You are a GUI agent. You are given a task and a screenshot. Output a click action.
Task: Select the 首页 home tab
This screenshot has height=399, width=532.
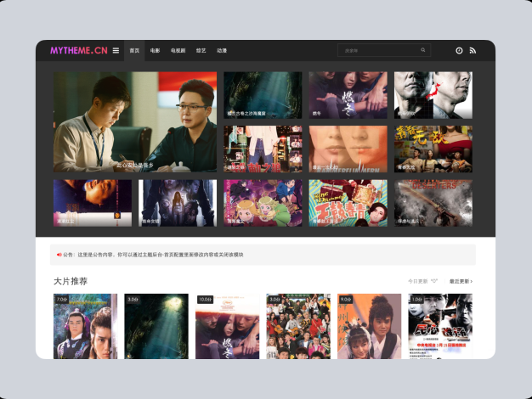[134, 50]
